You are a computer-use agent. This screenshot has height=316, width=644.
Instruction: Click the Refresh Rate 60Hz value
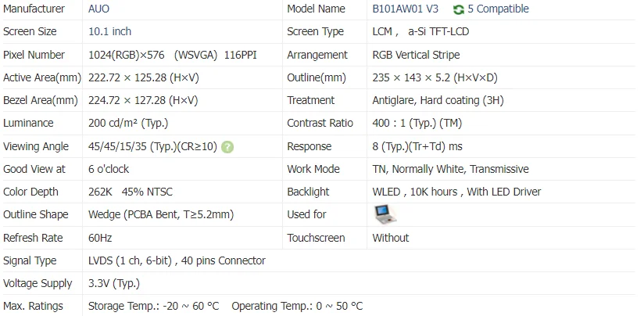pos(102,238)
